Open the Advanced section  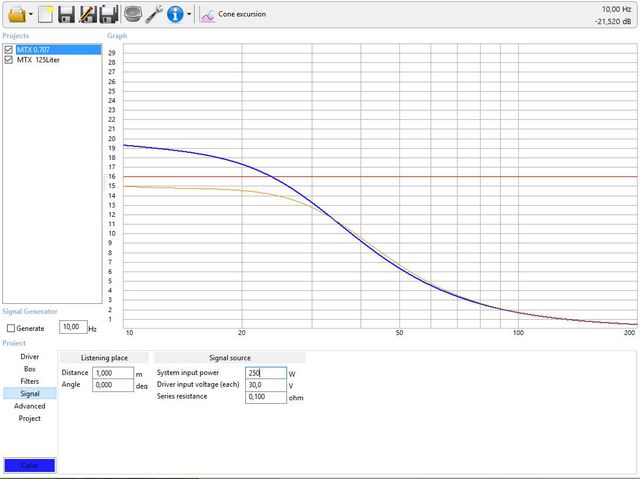29,406
